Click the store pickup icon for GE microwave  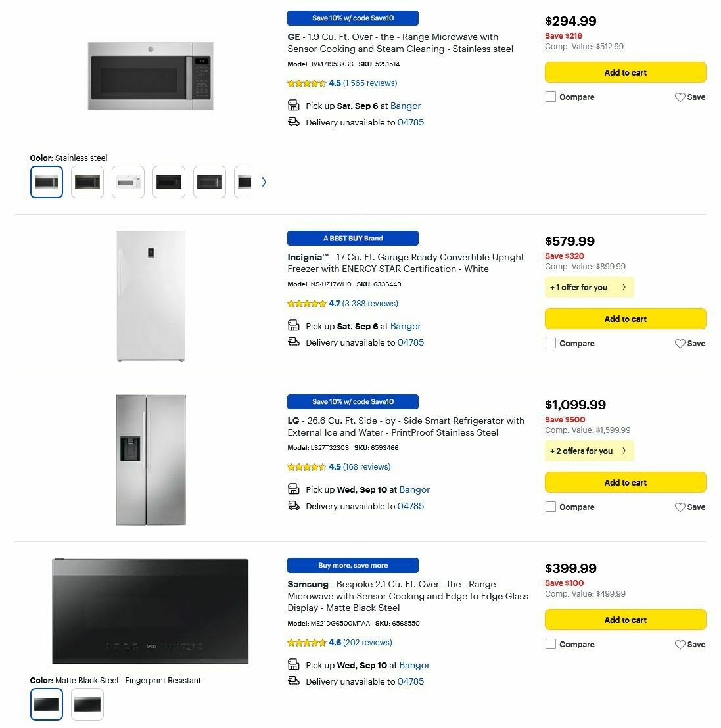point(293,105)
